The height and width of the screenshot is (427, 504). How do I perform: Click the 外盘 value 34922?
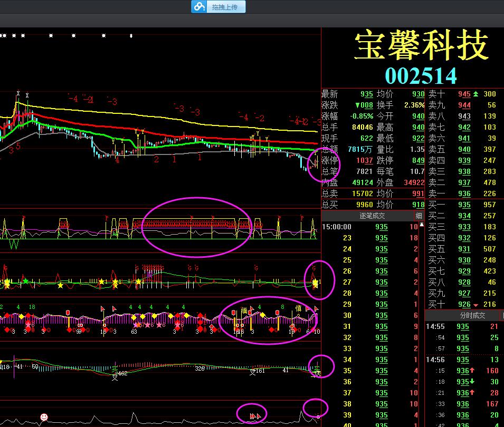pos(414,182)
